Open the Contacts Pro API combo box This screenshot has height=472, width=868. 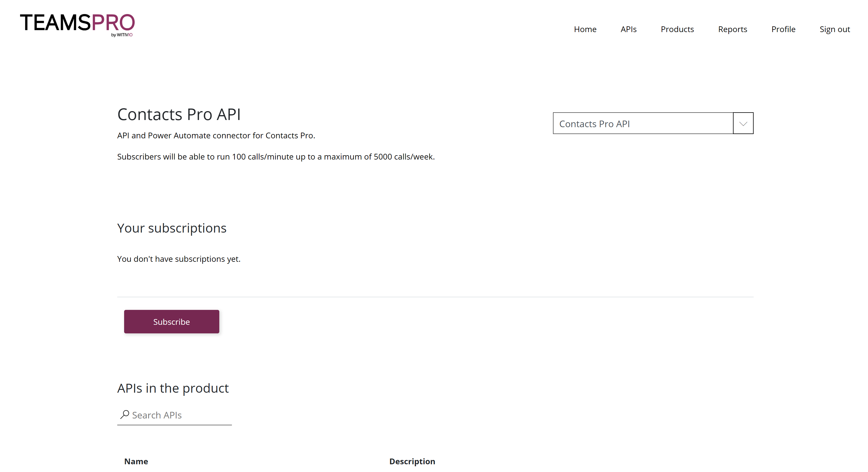tap(653, 123)
